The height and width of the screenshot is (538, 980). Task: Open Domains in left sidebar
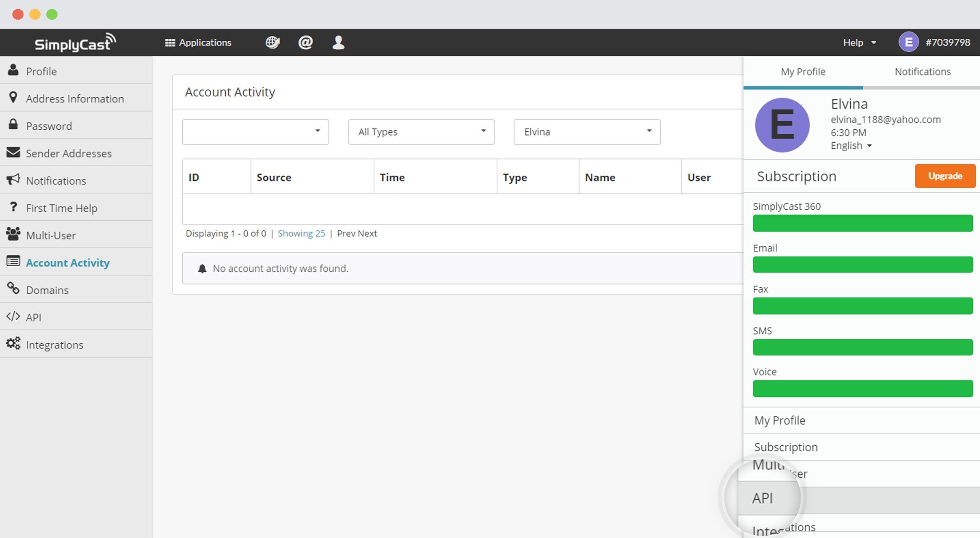click(x=77, y=289)
